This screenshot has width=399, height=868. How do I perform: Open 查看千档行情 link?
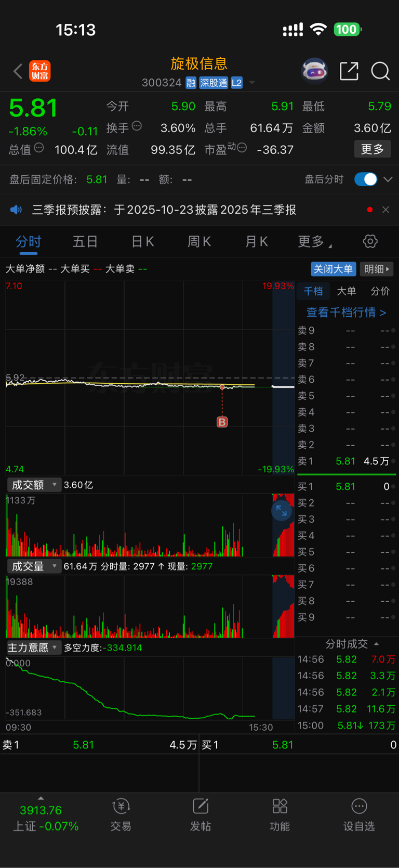coord(346,312)
